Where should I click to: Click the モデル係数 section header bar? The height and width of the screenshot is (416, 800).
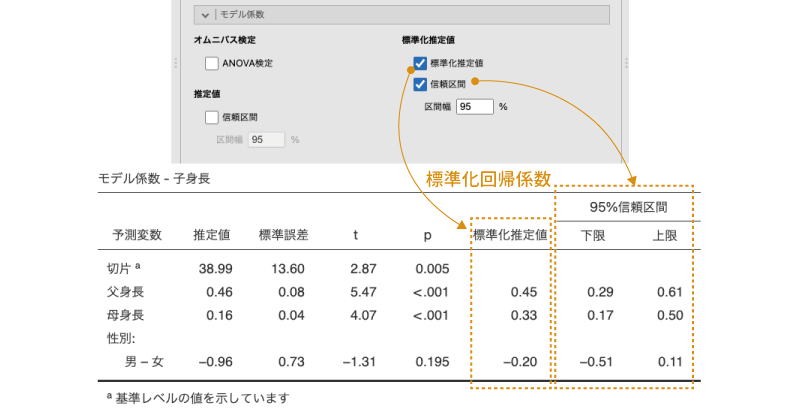pos(400,15)
